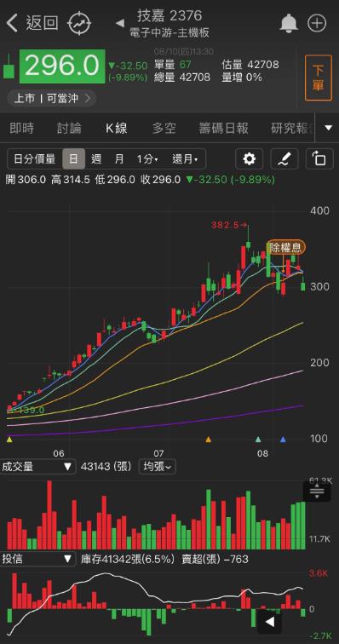Tap the 估量 42708 value
The width and height of the screenshot is (339, 644).
pyautogui.click(x=250, y=65)
